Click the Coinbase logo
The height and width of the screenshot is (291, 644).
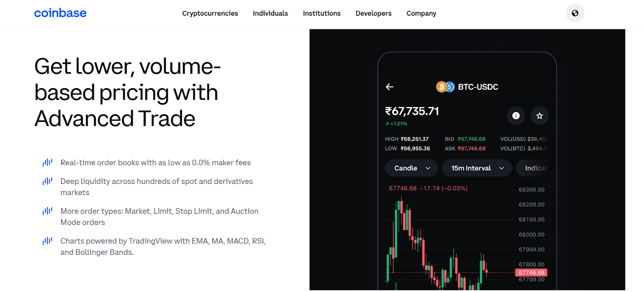60,13
